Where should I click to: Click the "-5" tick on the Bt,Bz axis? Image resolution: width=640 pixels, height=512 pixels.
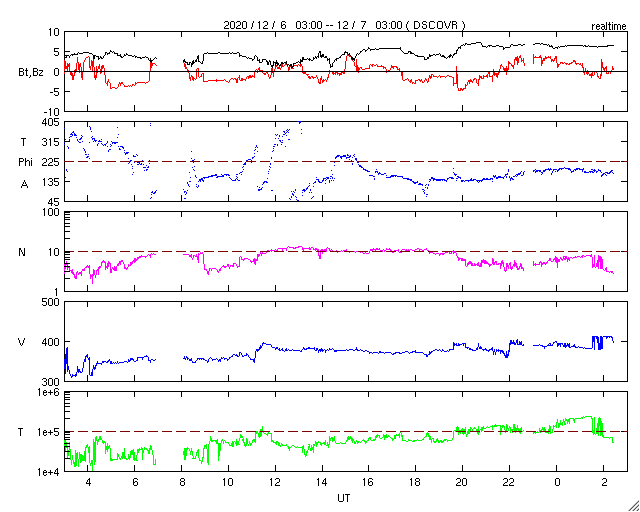(55, 92)
